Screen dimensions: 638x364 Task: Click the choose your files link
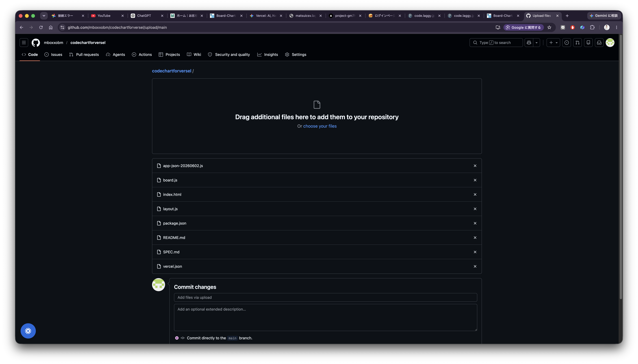pos(320,126)
